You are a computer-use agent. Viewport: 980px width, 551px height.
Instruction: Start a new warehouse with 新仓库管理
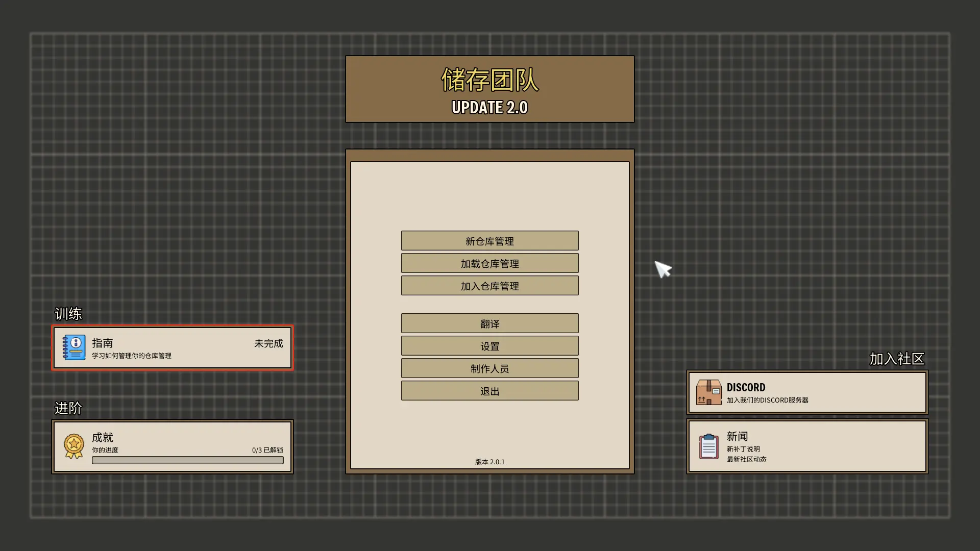point(490,241)
